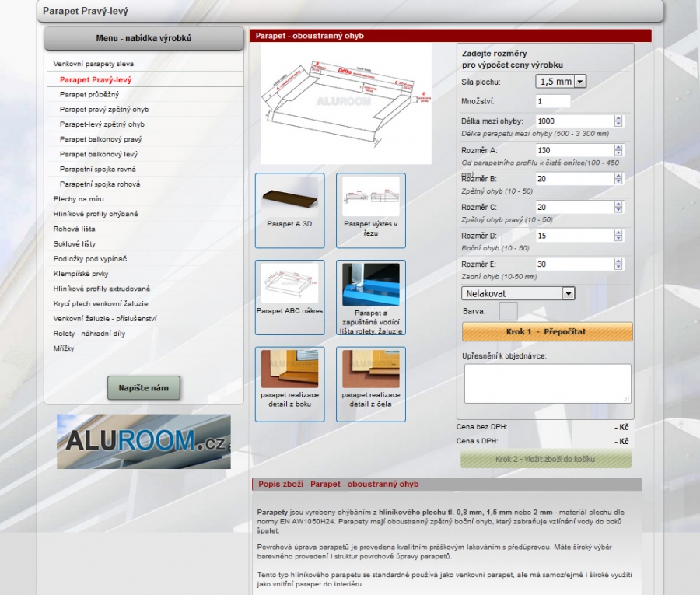Viewport: 700px width, 595px height.
Task: Open Parapet a zapuštěná vodící lišta image
Action: (x=370, y=296)
